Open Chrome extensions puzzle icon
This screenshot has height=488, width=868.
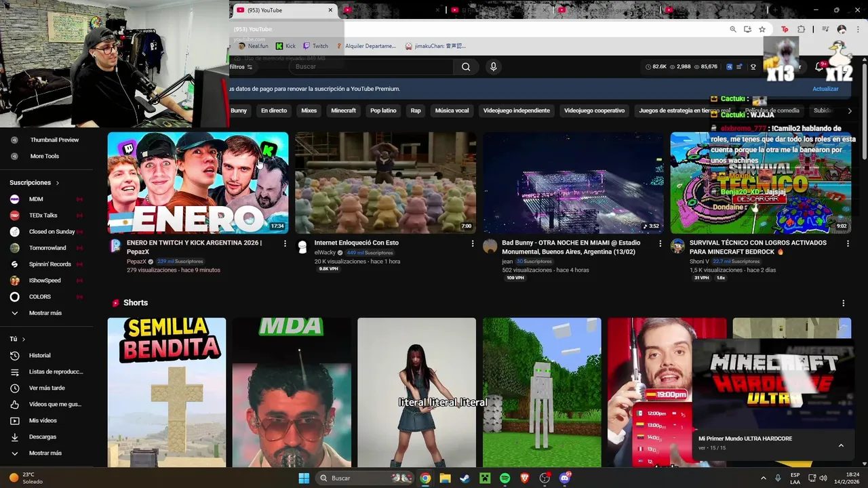[801, 29]
